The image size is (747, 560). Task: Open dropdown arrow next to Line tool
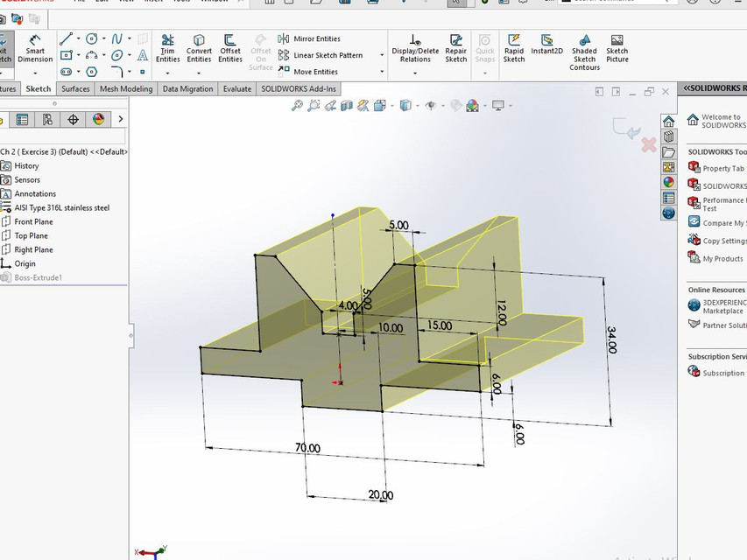pyautogui.click(x=78, y=39)
